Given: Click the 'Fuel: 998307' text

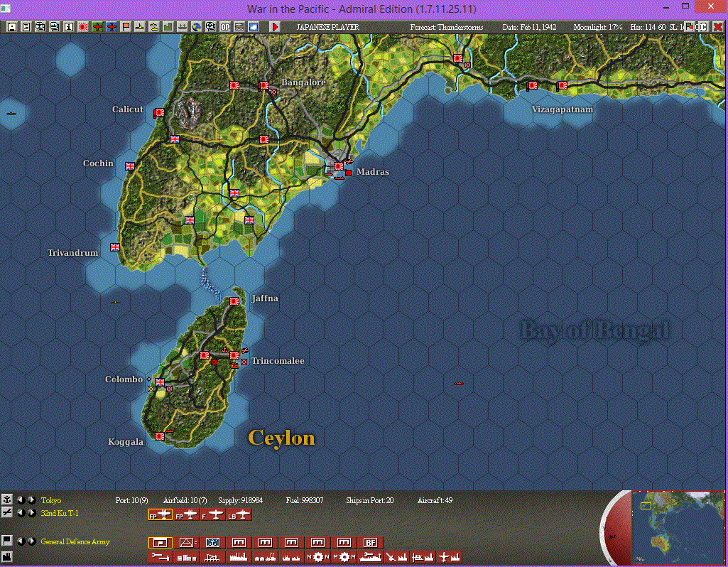Looking at the screenshot, I should [305, 500].
